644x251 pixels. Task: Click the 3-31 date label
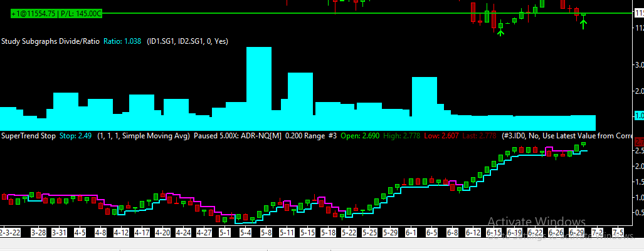pos(60,233)
